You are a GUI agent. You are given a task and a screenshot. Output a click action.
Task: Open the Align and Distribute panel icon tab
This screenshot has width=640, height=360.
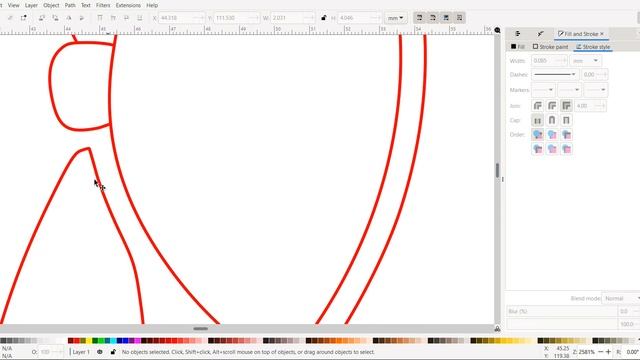tap(518, 34)
